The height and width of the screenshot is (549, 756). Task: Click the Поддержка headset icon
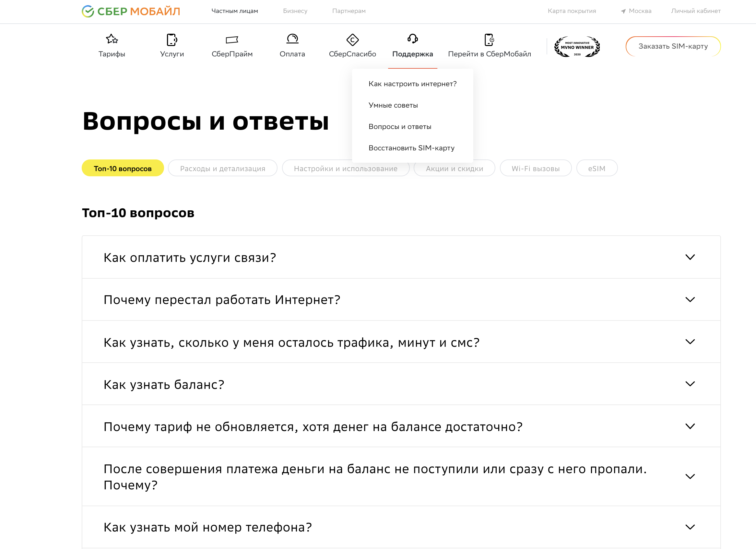pos(413,40)
